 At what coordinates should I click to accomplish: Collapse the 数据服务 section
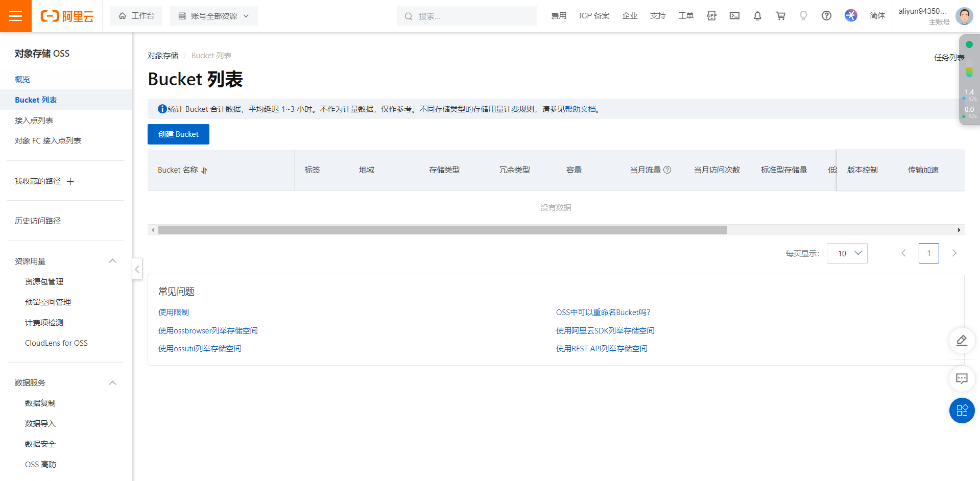(113, 382)
